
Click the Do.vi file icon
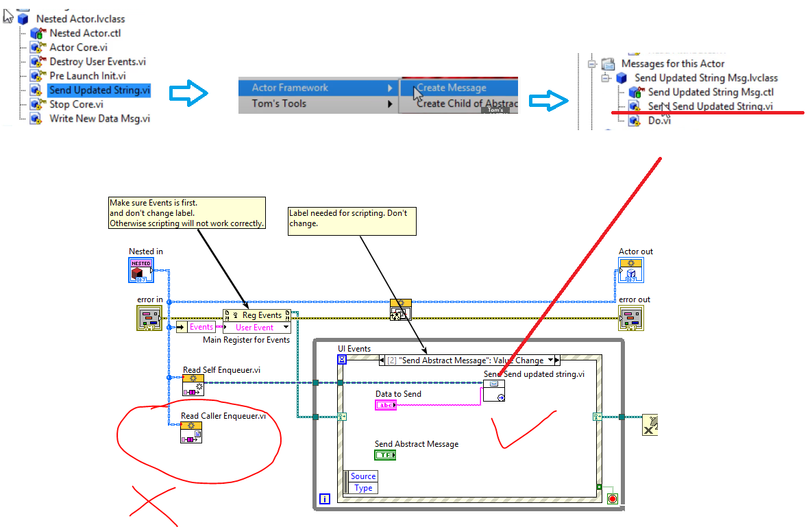click(x=635, y=121)
